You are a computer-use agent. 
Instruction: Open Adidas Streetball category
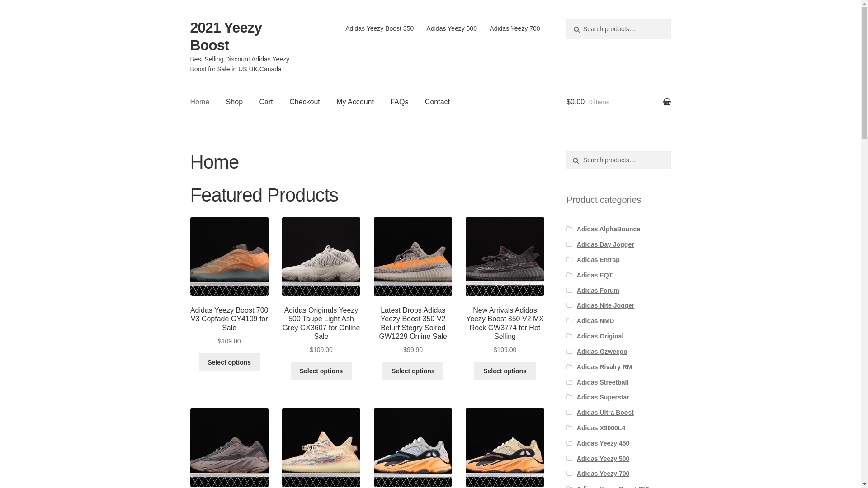click(602, 382)
